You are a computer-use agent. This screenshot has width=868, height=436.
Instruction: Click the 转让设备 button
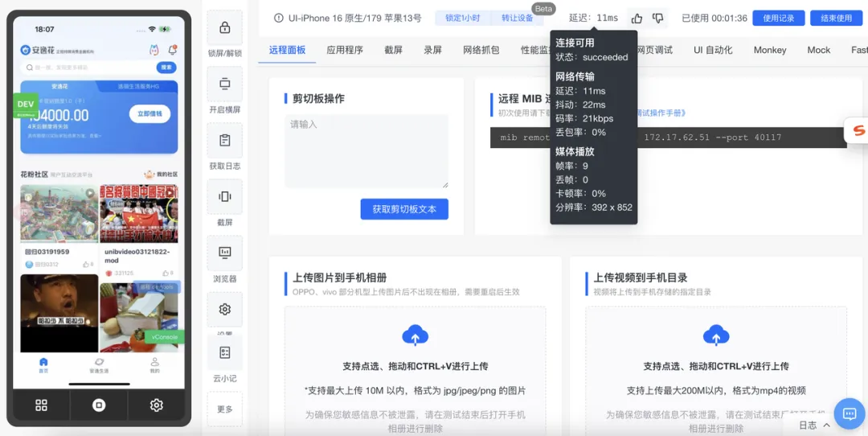(517, 18)
